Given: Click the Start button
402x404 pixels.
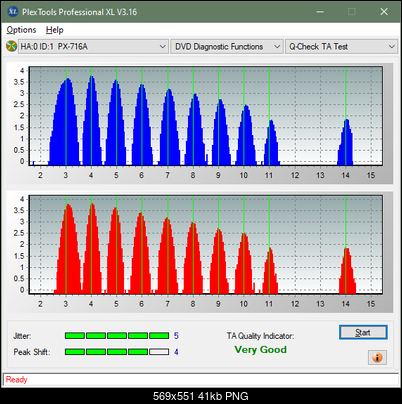Looking at the screenshot, I should 363,332.
